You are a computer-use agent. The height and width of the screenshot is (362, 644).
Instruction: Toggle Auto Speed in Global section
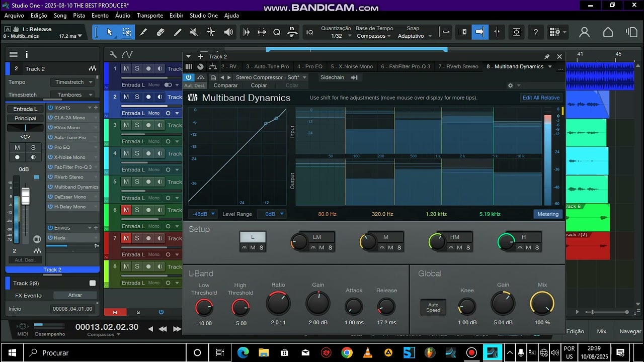pyautogui.click(x=433, y=307)
